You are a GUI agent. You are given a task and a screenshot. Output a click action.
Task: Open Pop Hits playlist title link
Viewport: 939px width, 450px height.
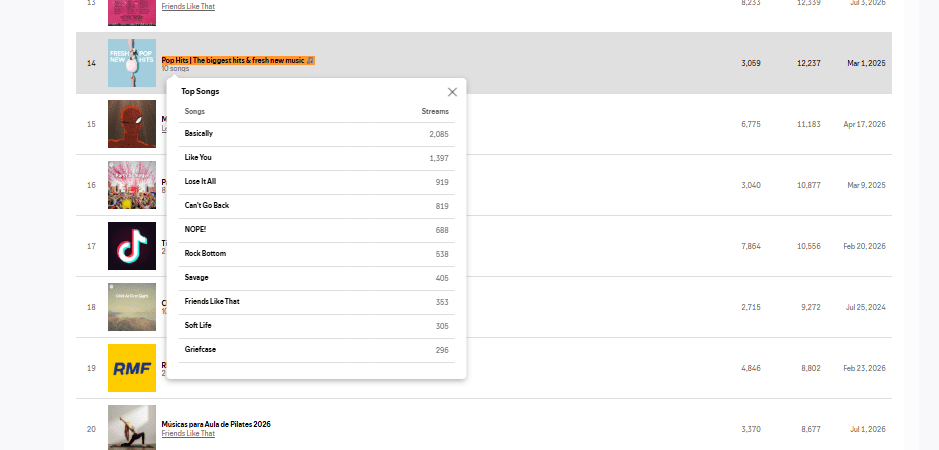[x=238, y=61]
